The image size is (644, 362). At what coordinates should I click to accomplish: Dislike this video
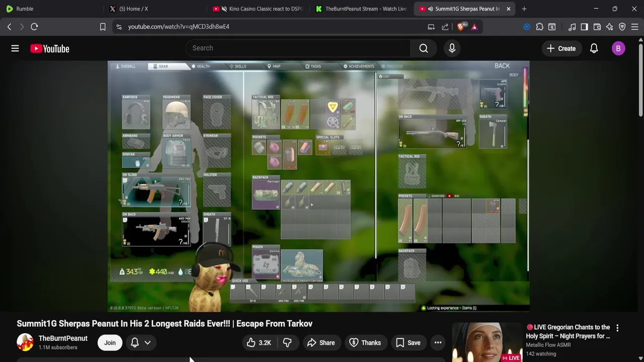point(287,343)
